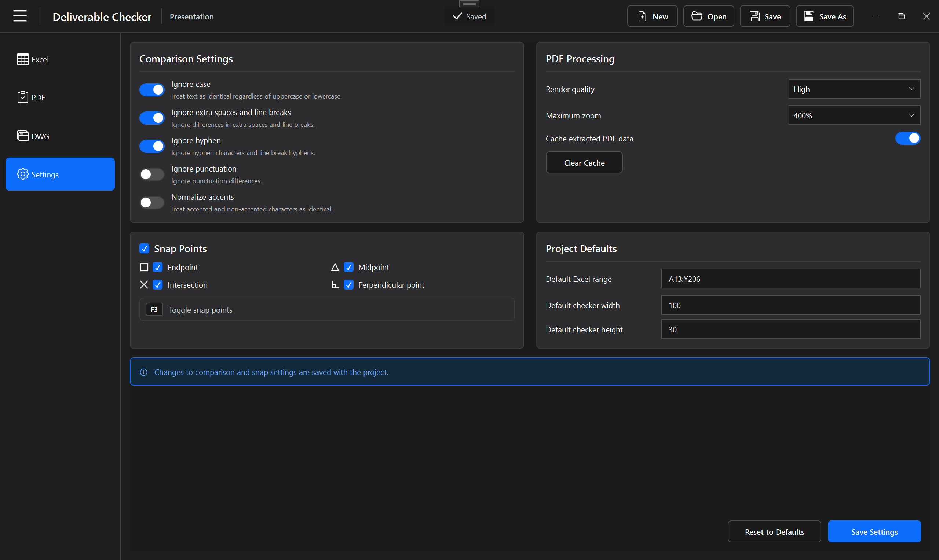Image resolution: width=939 pixels, height=560 pixels.
Task: Click the info icon in the banner
Action: [143, 372]
